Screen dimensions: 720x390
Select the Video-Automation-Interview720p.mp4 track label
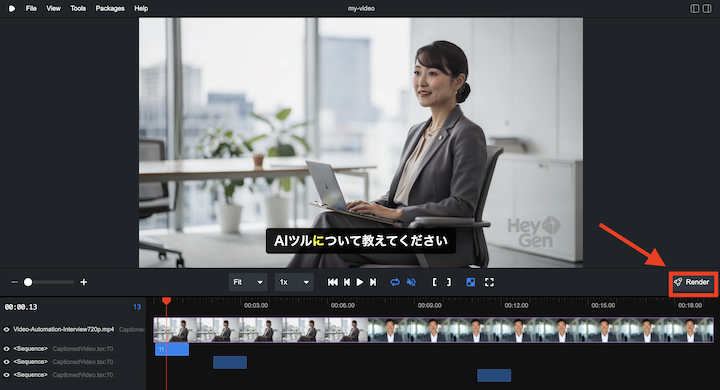coord(64,329)
